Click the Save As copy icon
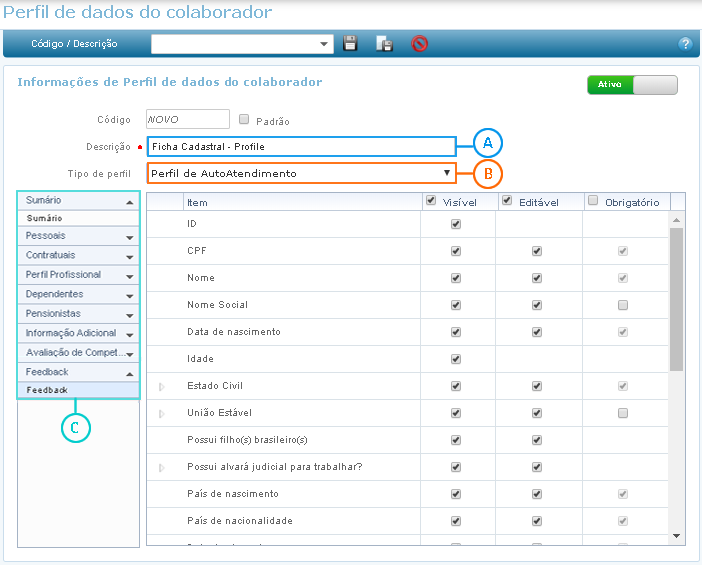This screenshot has height=565, width=702. point(384,43)
